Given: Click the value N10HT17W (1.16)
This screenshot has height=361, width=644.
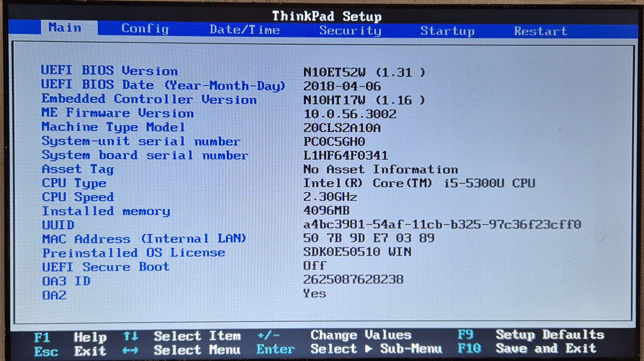Looking at the screenshot, I should [364, 100].
